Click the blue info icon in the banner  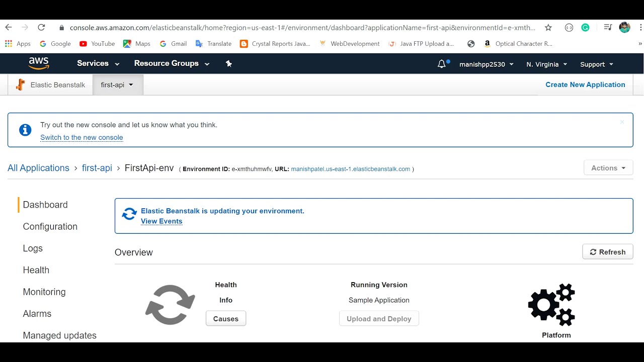(x=25, y=130)
